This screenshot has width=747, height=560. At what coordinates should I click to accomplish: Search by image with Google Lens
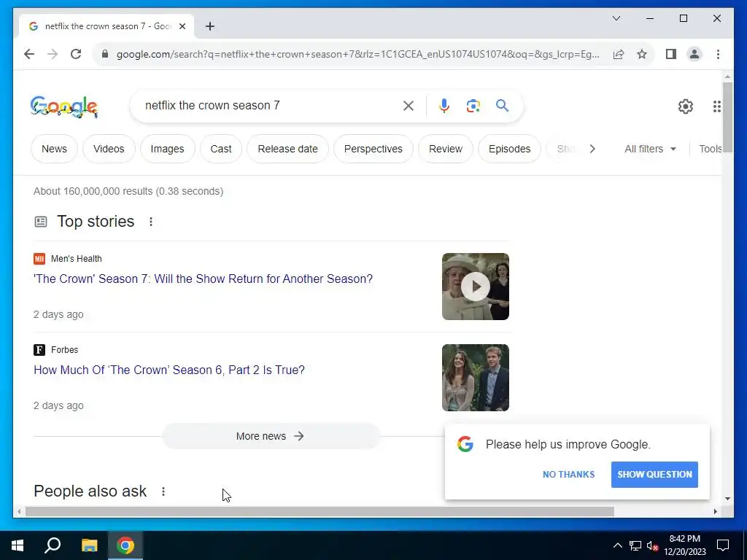(x=473, y=105)
